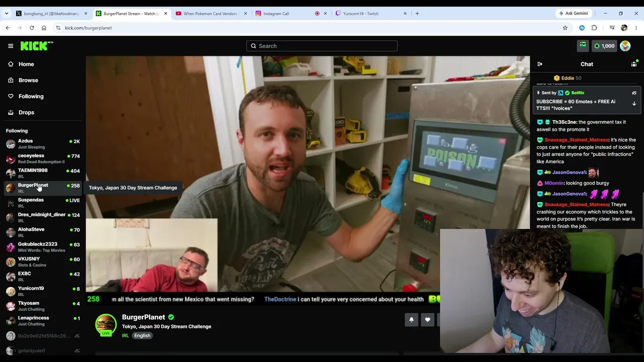Screen dimensions: 644x362
Task: Click Th3Sc3ne username in chat
Action: [x=564, y=122]
